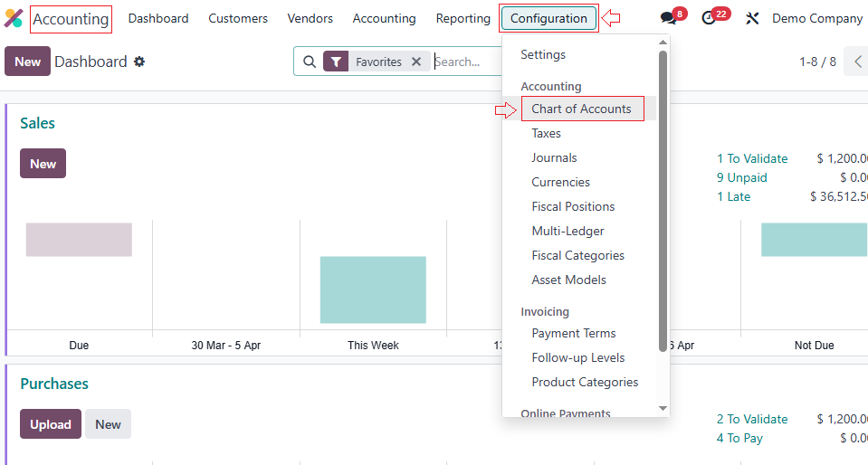The image size is (868, 465).
Task: Click the Odoo app logo icon
Action: point(14,18)
